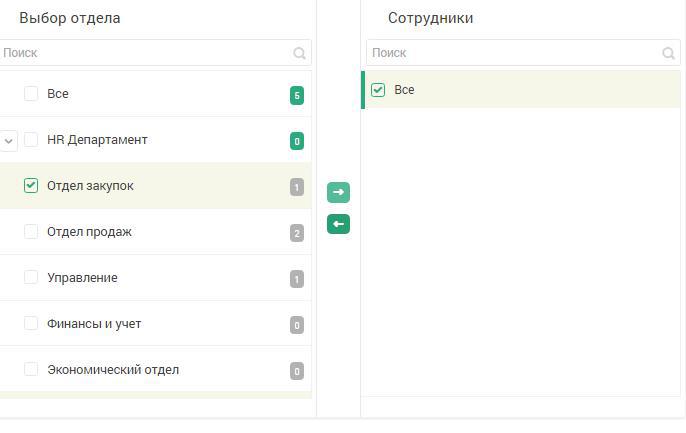Screen dimensions: 686x433
Task: Tick the Управление department checkbox
Action: [31, 277]
